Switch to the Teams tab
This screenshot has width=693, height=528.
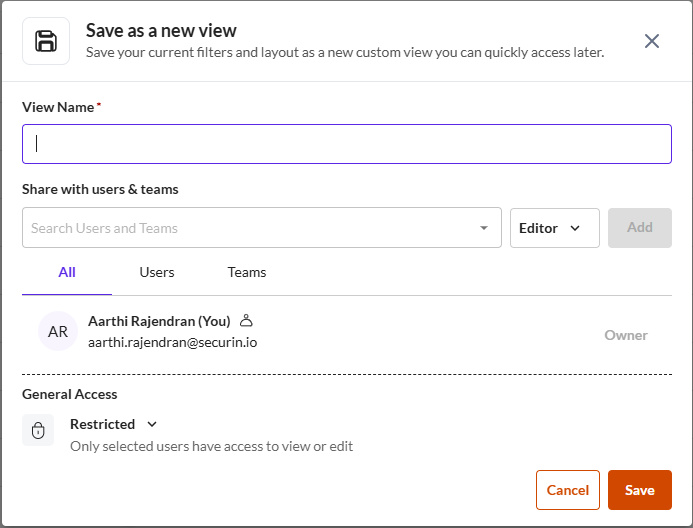(x=247, y=272)
